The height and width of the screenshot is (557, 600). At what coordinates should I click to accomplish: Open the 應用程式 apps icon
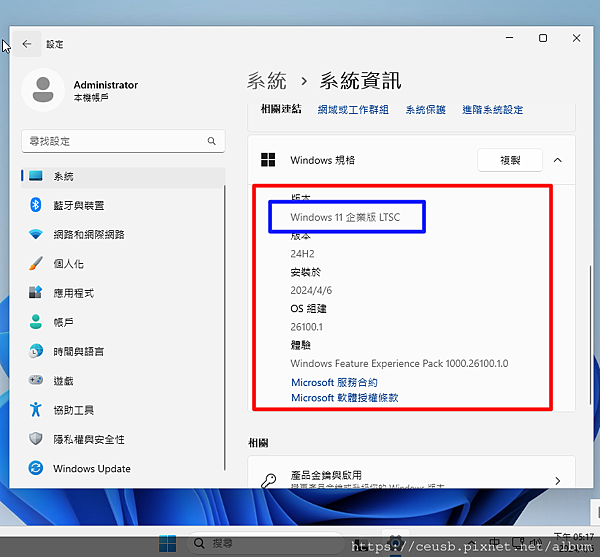click(36, 293)
